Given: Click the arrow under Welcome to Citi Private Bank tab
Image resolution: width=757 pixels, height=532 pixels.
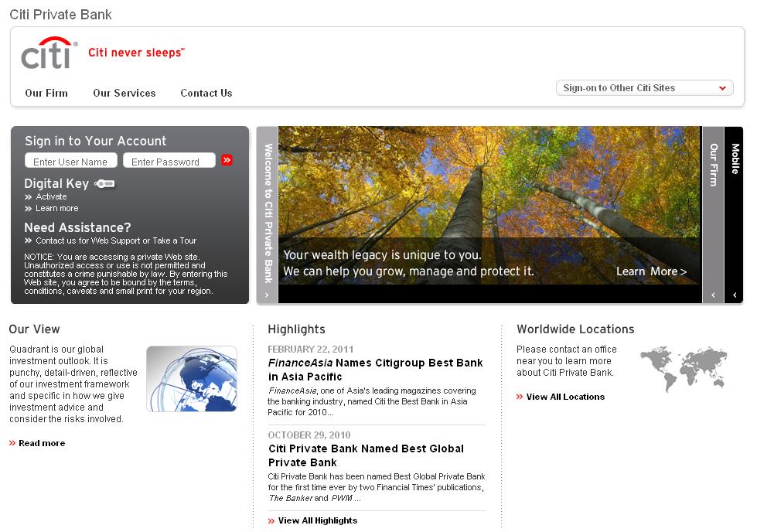Looking at the screenshot, I should click(x=267, y=295).
